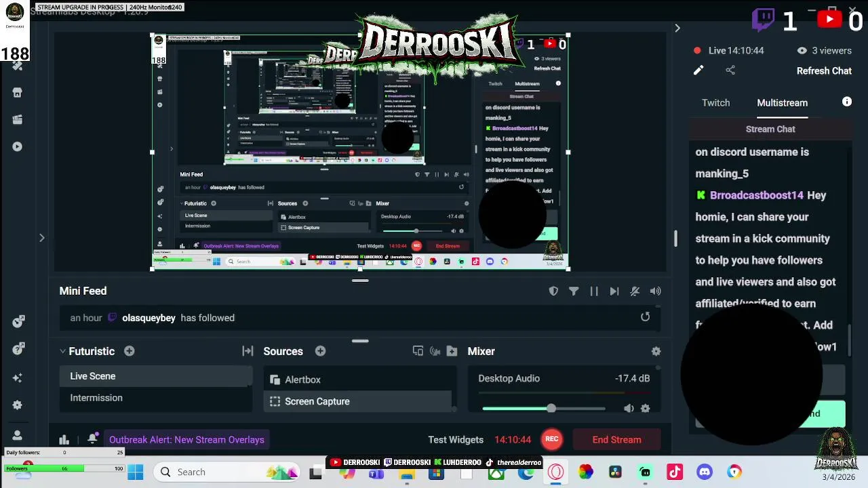Open Outbreak Alert: New Stream Overlays link
This screenshot has width=868, height=488.
click(186, 440)
